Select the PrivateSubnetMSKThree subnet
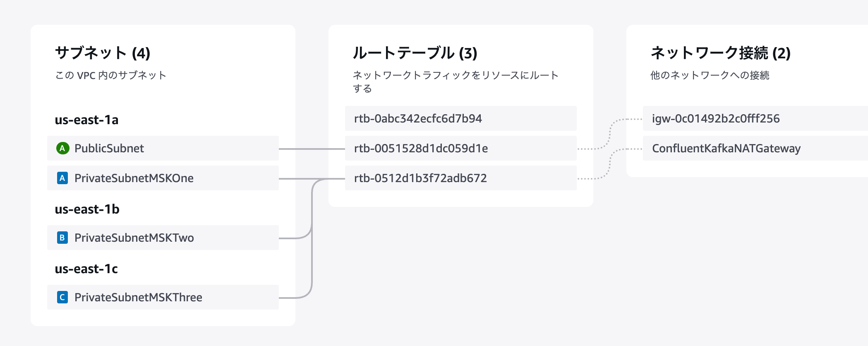Image resolution: width=868 pixels, height=346 pixels. tap(163, 297)
